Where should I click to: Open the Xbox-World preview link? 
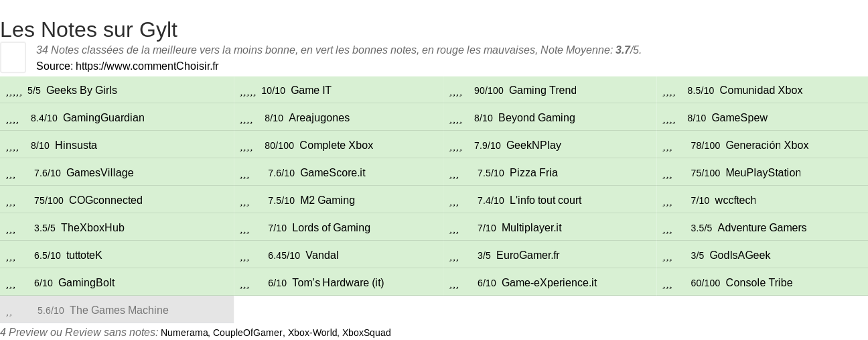point(312,333)
